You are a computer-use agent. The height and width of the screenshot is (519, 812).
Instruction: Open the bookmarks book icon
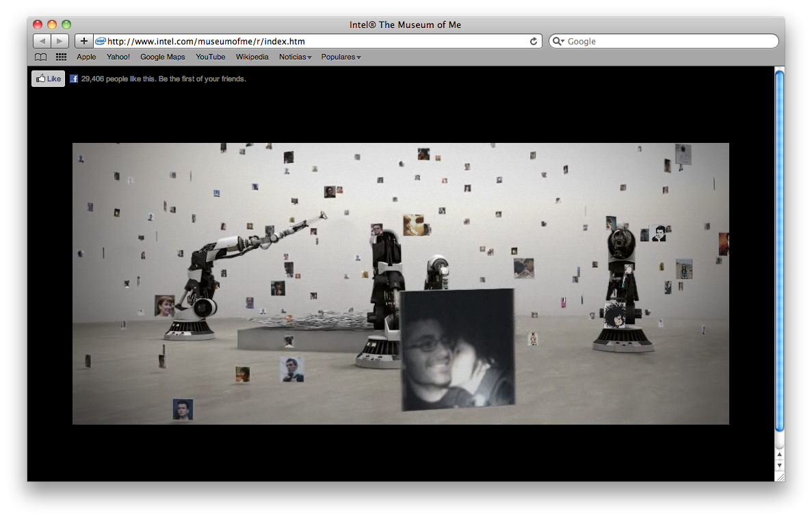41,57
